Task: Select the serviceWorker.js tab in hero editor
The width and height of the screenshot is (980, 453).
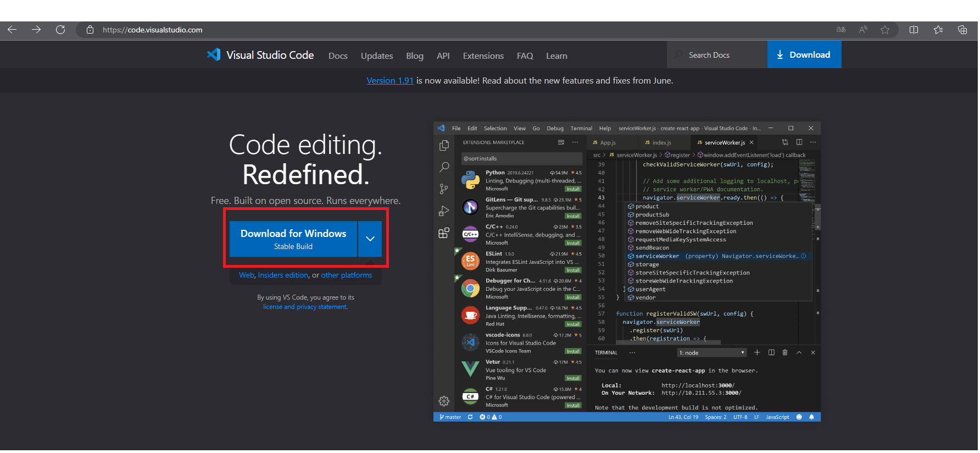Action: click(725, 142)
